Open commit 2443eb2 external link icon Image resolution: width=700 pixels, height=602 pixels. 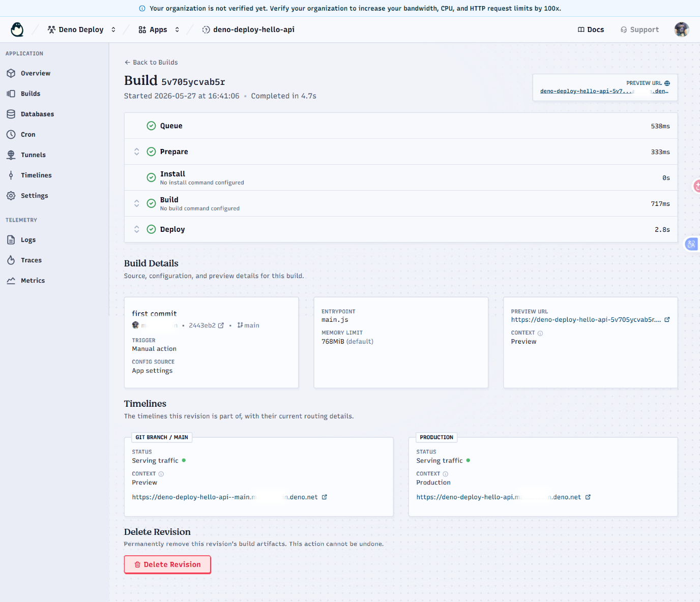(x=221, y=325)
